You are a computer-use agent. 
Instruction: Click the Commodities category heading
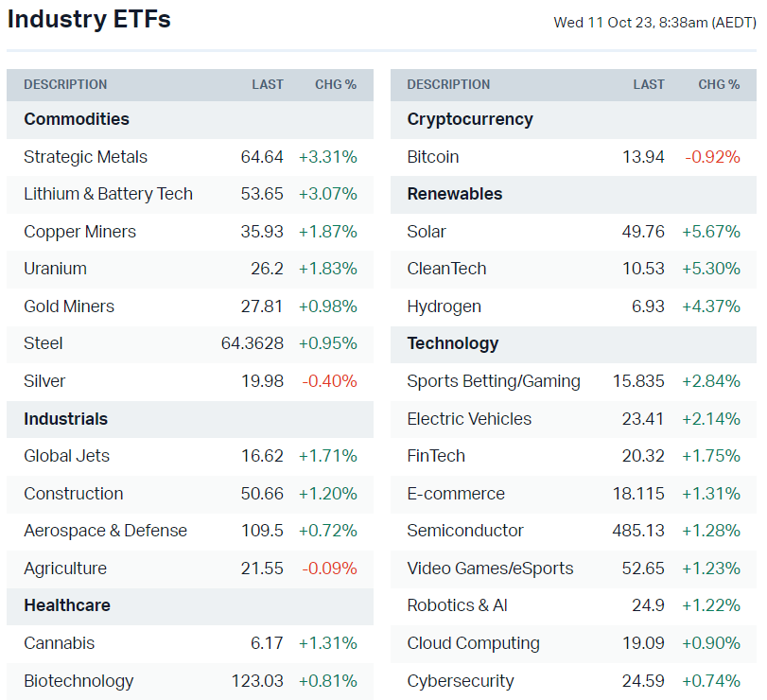(77, 119)
